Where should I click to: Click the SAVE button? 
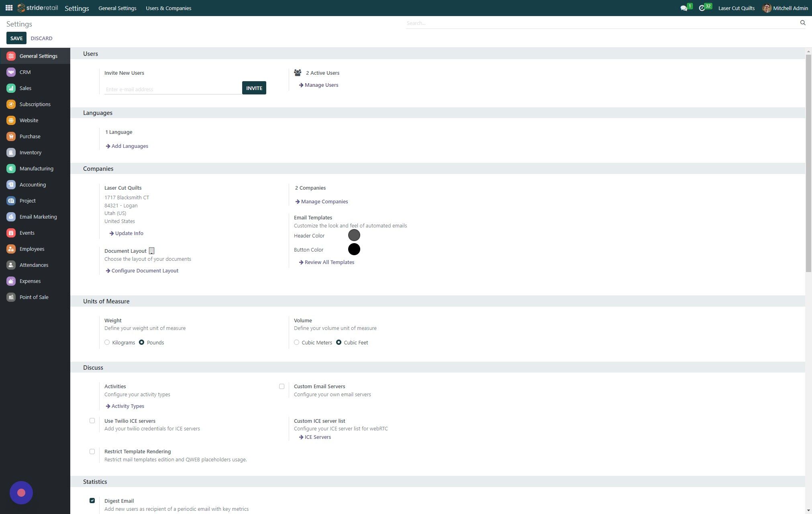click(16, 38)
